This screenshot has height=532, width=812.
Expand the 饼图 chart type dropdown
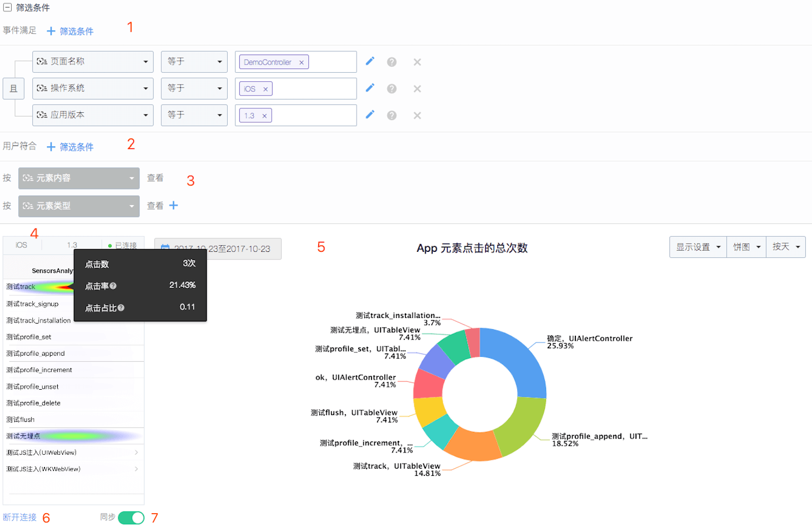tap(746, 247)
